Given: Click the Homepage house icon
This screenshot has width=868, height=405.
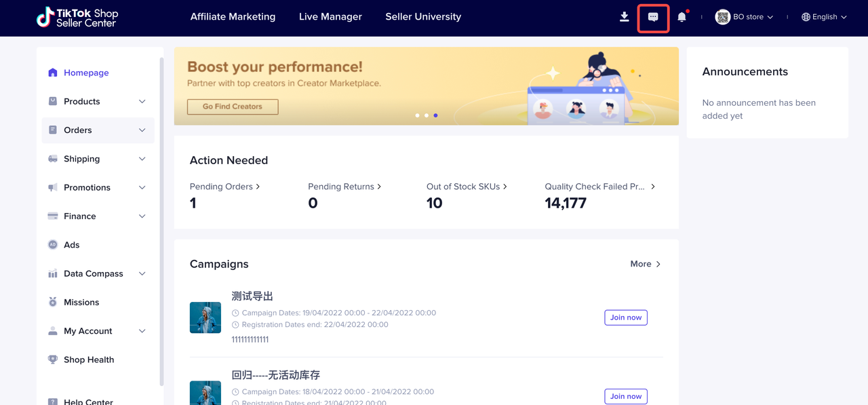Looking at the screenshot, I should pyautogui.click(x=53, y=73).
